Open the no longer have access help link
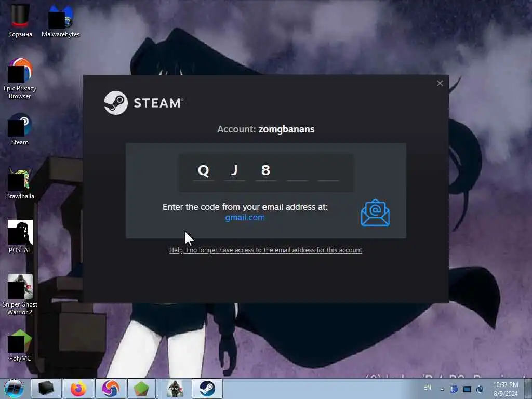 pyautogui.click(x=265, y=250)
